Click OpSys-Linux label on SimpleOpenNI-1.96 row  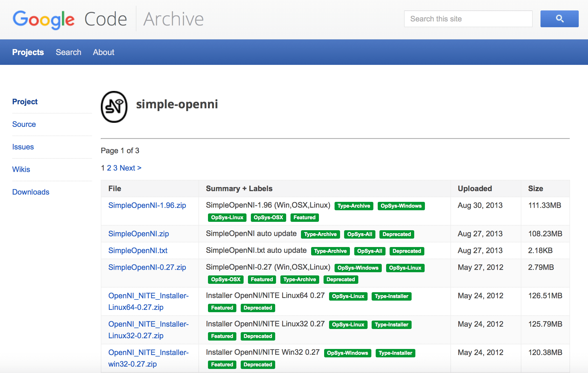[227, 217]
